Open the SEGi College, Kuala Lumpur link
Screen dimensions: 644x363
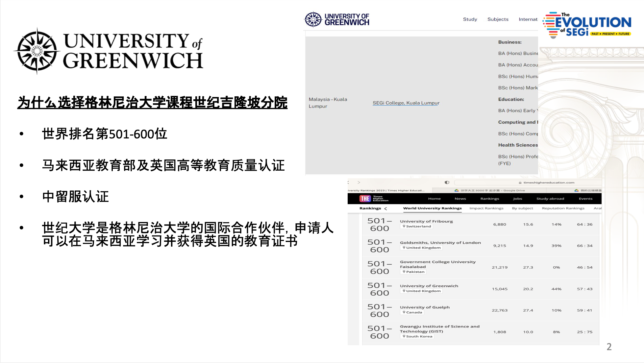click(x=406, y=103)
